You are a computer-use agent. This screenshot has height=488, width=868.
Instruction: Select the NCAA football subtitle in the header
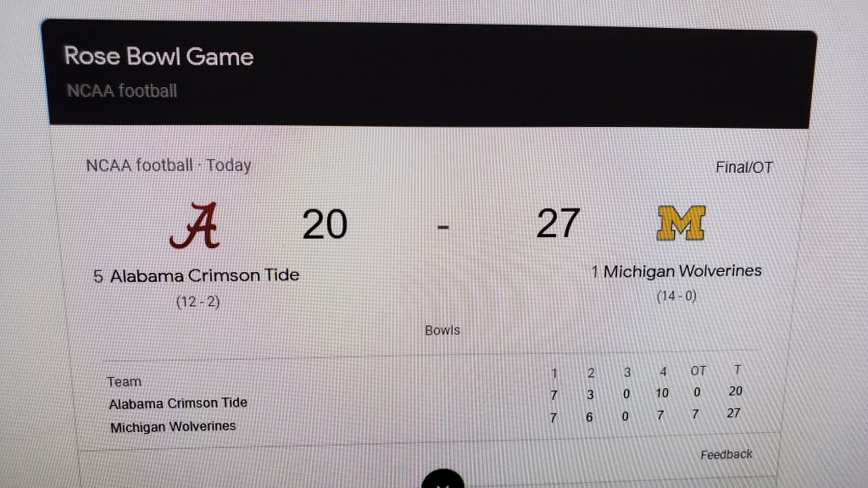(121, 91)
